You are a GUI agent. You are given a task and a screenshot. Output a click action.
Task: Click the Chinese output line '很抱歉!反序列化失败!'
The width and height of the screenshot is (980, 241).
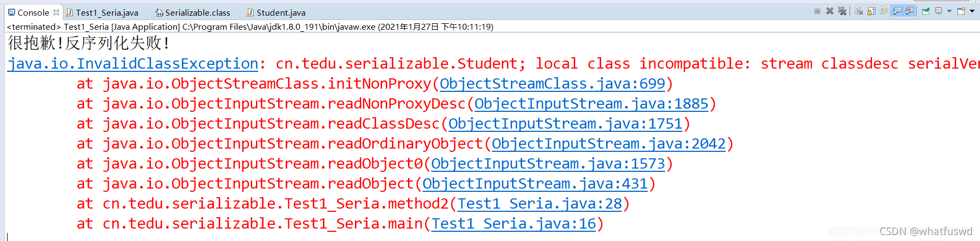(89, 43)
